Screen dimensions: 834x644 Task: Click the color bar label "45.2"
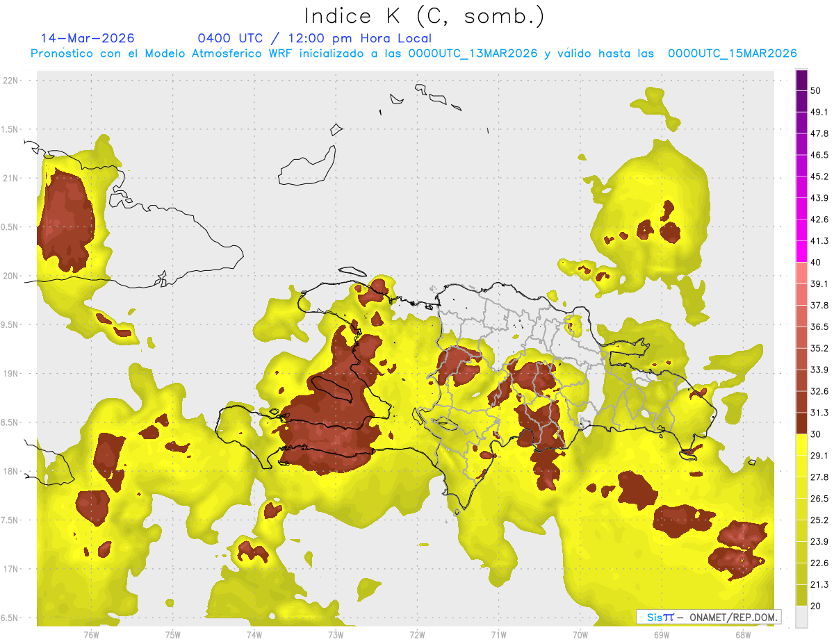pos(819,176)
